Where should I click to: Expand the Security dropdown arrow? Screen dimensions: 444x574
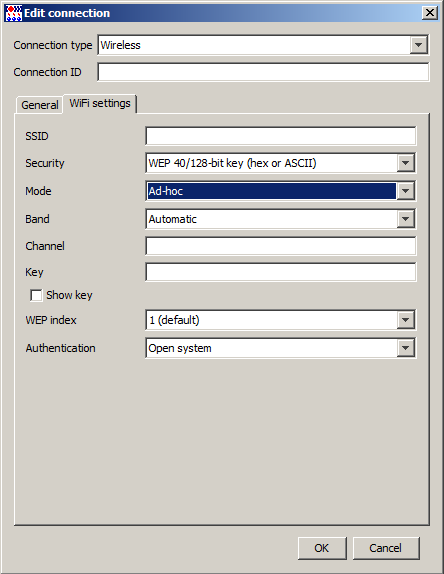406,163
